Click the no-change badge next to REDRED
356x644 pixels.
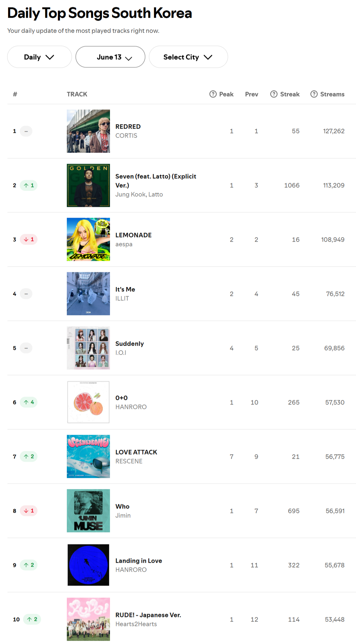(26, 131)
